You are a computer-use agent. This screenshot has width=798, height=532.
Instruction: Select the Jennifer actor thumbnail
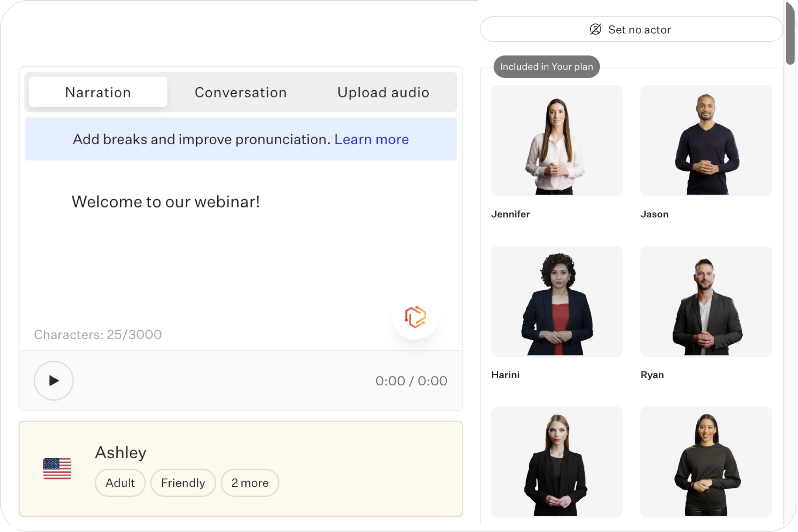[x=556, y=141]
